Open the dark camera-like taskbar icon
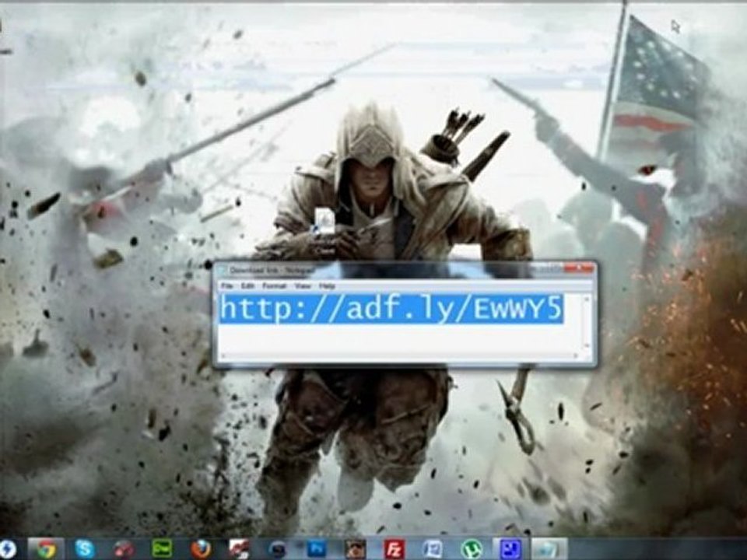 coord(279,549)
